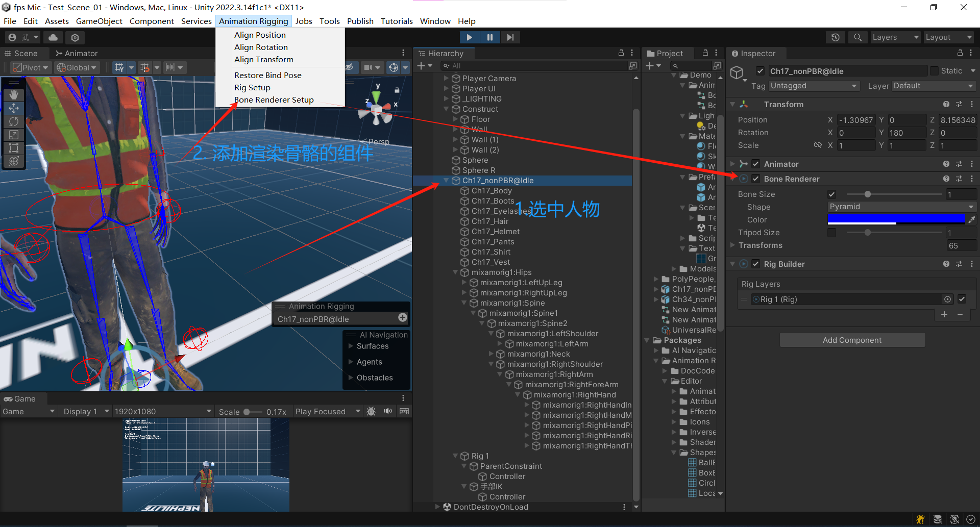Click the Pivot toggle button
Screen dimensions: 980x527
pos(31,67)
